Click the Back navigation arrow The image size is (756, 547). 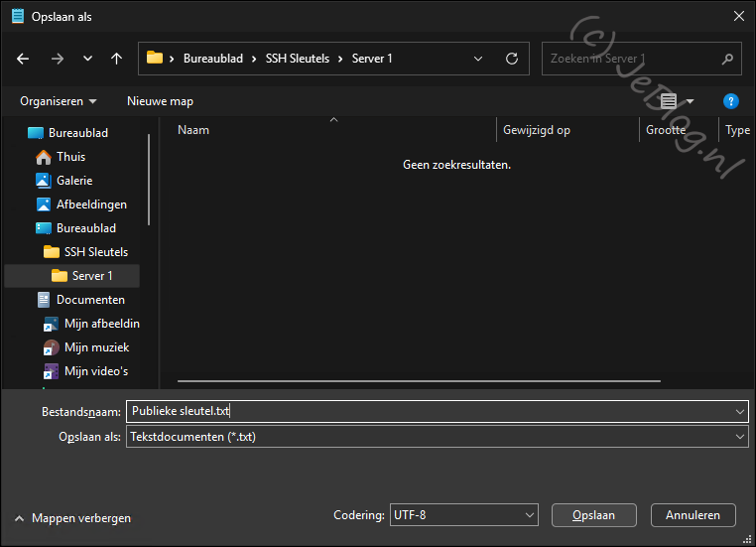[x=23, y=59]
